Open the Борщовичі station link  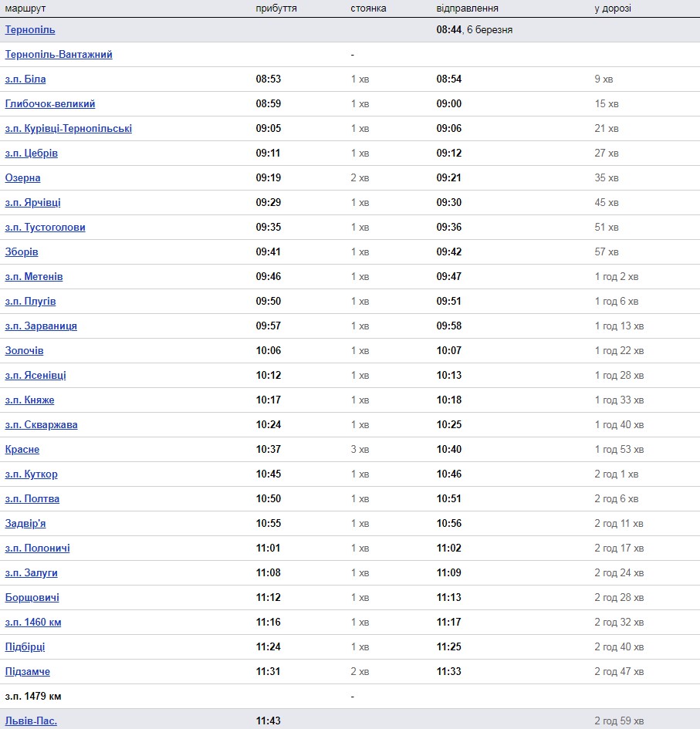click(32, 597)
